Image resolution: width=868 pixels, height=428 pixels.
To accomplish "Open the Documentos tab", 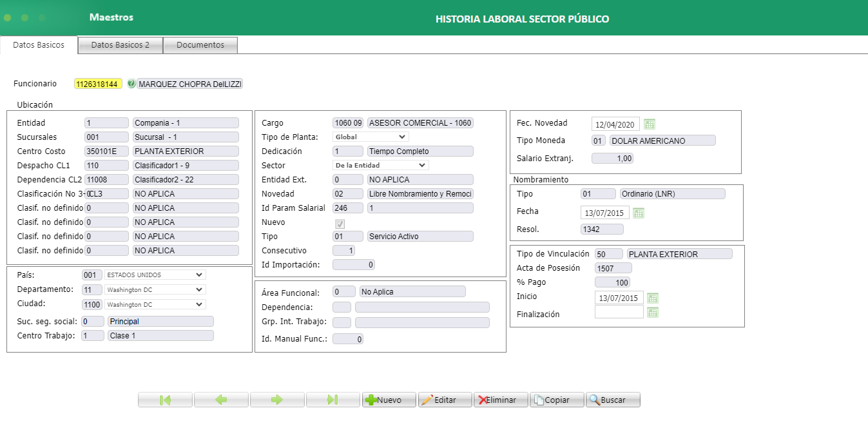I will coord(200,45).
